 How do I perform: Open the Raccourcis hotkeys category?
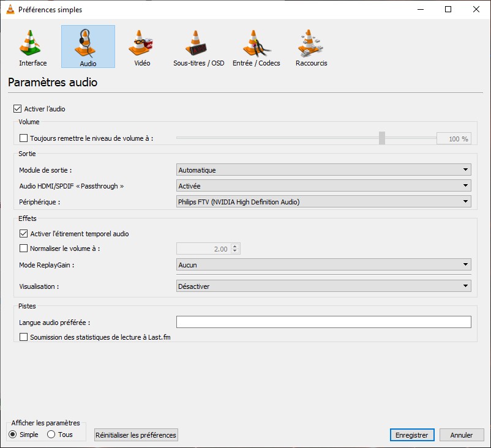coord(311,47)
